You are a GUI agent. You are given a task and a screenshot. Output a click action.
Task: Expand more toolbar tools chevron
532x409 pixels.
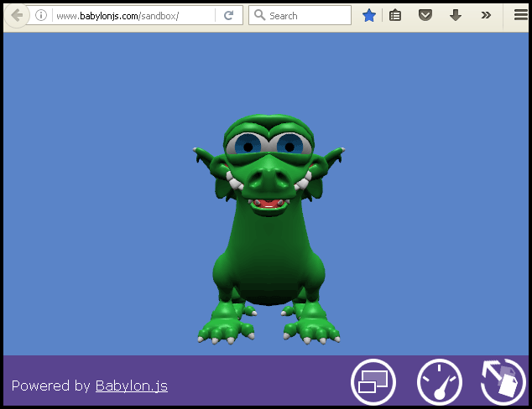[x=486, y=15]
